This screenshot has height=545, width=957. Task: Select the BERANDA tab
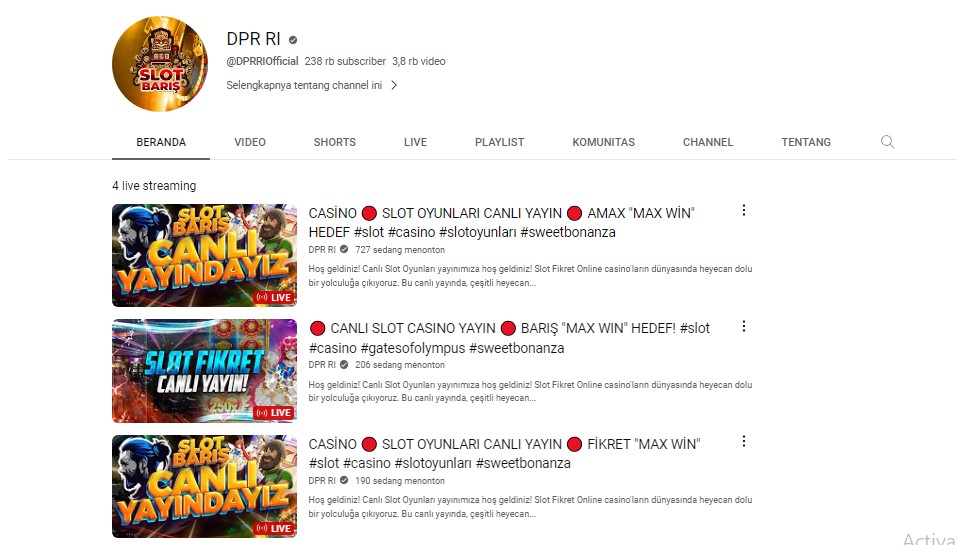pyautogui.click(x=161, y=142)
